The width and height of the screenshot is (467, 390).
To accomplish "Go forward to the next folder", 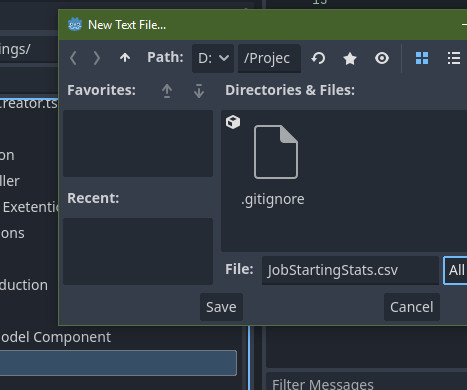I will pos(97,58).
